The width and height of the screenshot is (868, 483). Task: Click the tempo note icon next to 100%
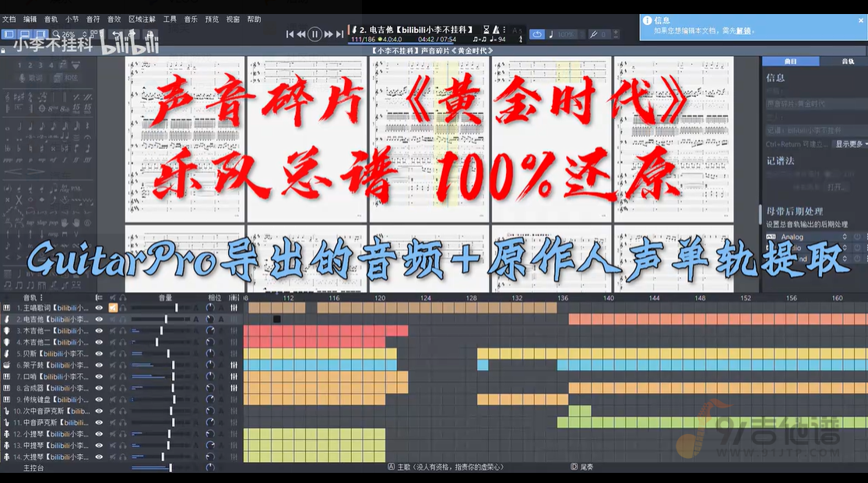point(551,34)
